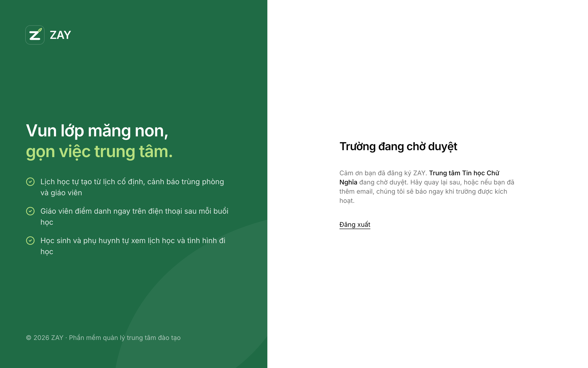This screenshot has width=588, height=368.
Task: Select the heading Trường đang chờ duyệt
Action: [398, 147]
